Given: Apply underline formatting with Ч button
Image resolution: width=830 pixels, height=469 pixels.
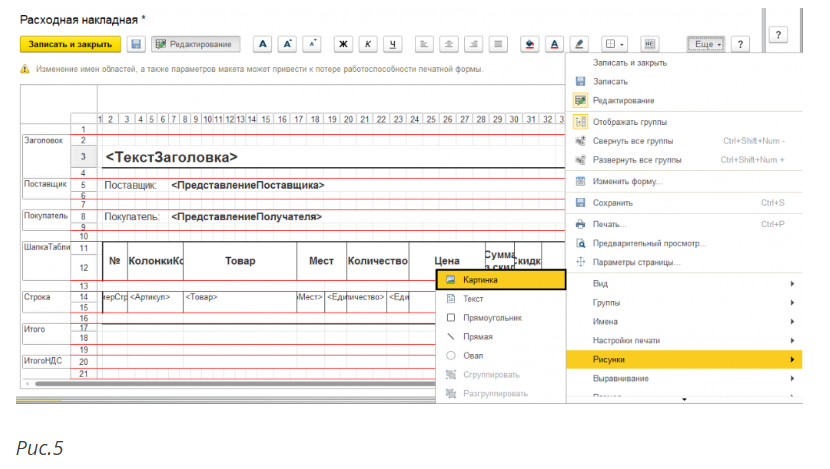Looking at the screenshot, I should coord(393,45).
